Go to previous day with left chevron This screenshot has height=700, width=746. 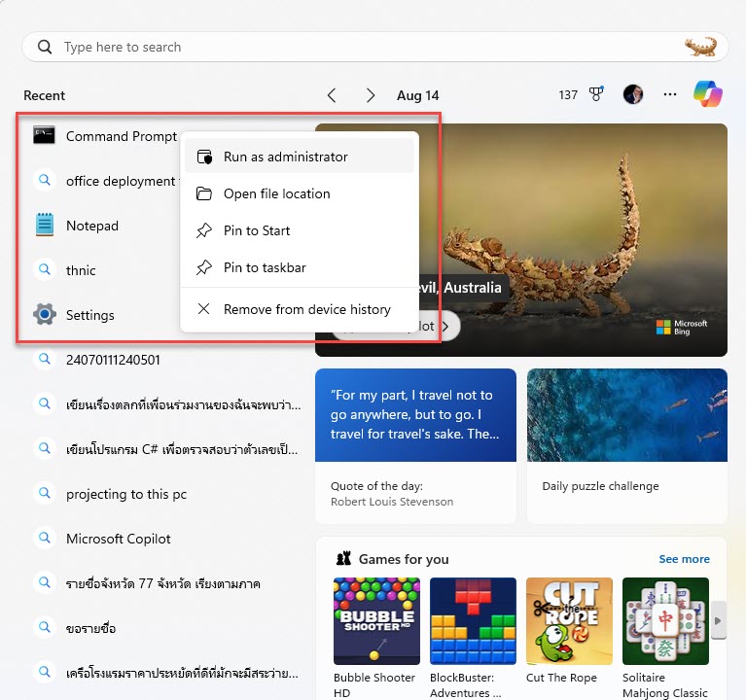tap(332, 95)
